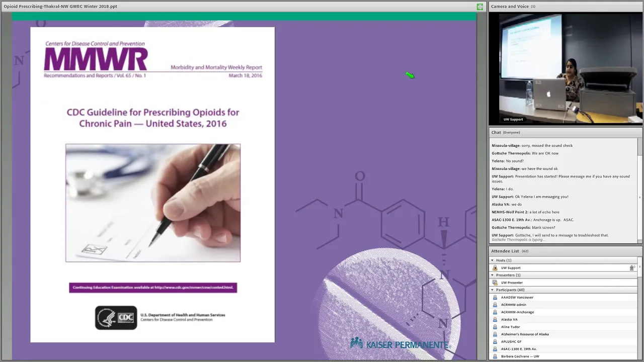644x362 pixels.
Task: Click the microphone icon in the UW Support row
Action: [x=632, y=268]
